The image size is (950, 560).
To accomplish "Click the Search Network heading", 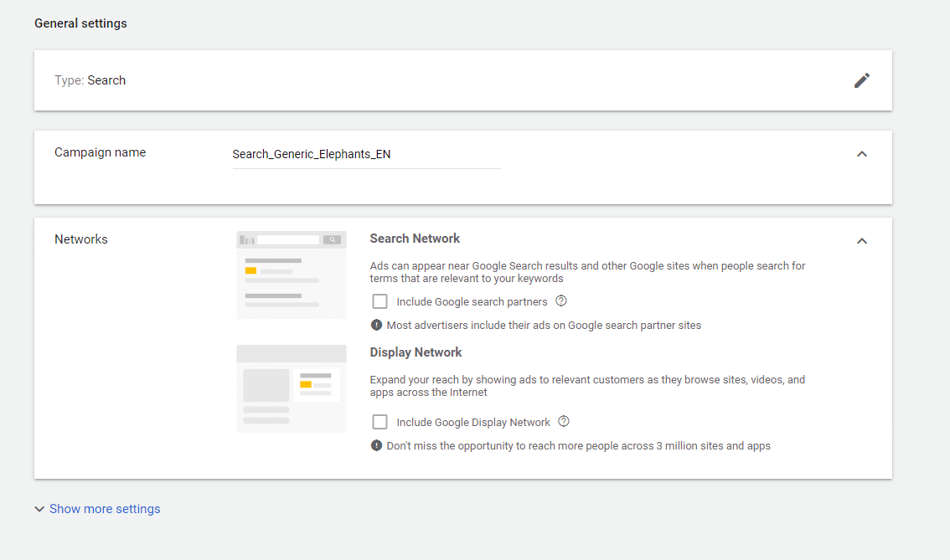I will (415, 239).
